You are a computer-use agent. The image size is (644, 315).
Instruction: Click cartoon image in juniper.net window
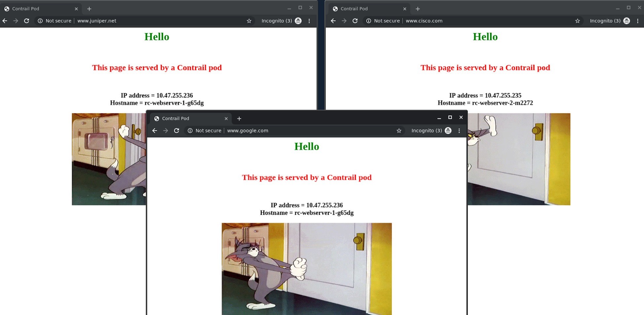click(x=109, y=159)
